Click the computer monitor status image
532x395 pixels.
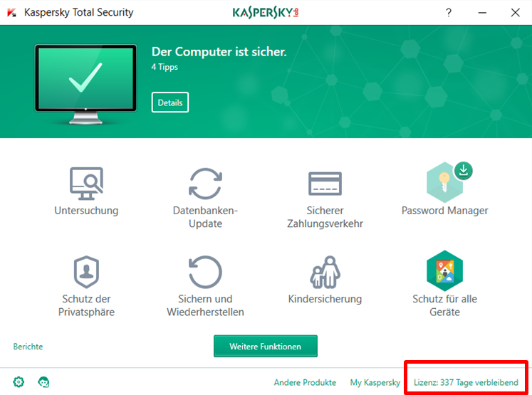pyautogui.click(x=86, y=84)
